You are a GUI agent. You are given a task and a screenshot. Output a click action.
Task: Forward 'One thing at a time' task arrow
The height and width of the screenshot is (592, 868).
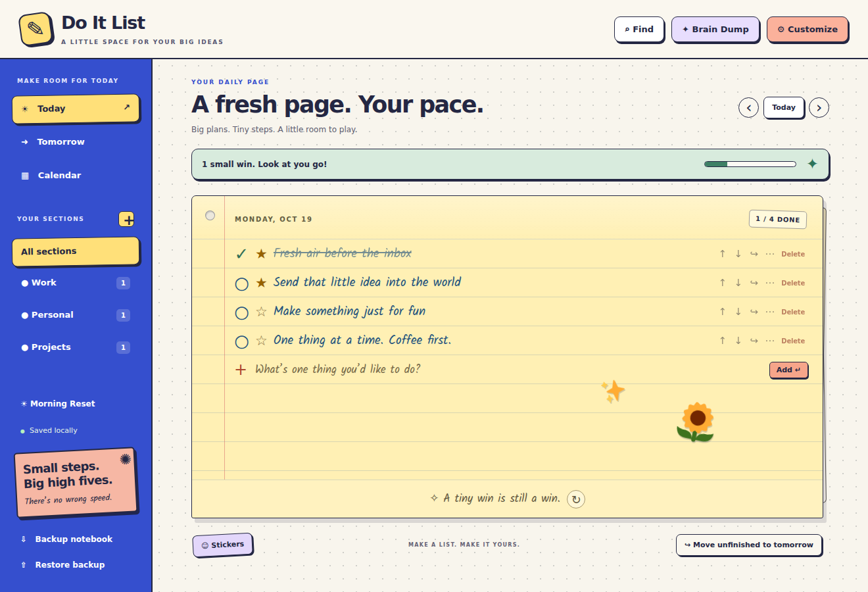click(x=754, y=341)
